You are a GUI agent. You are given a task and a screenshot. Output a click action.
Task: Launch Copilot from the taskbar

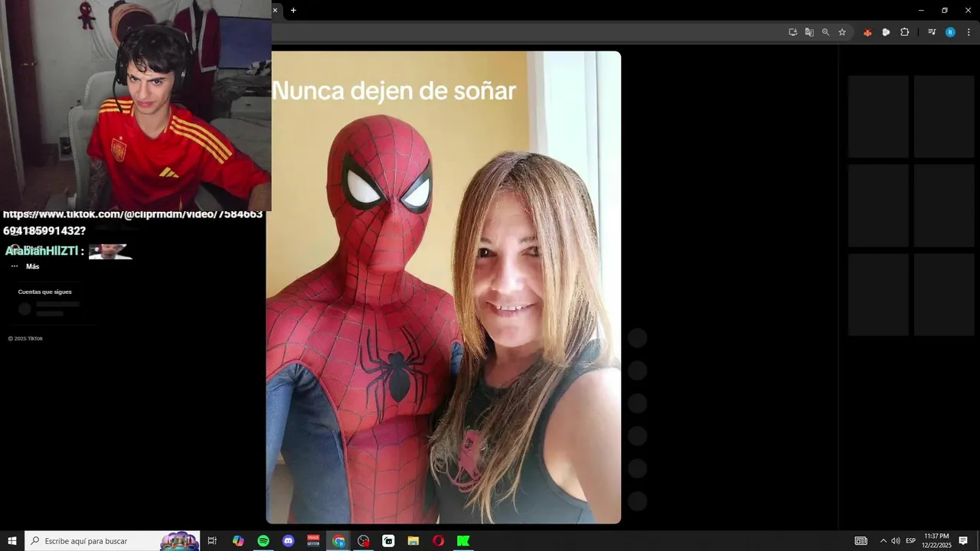(238, 541)
